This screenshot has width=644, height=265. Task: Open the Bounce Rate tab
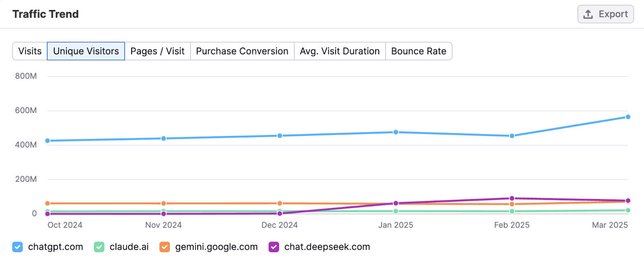pyautogui.click(x=419, y=51)
